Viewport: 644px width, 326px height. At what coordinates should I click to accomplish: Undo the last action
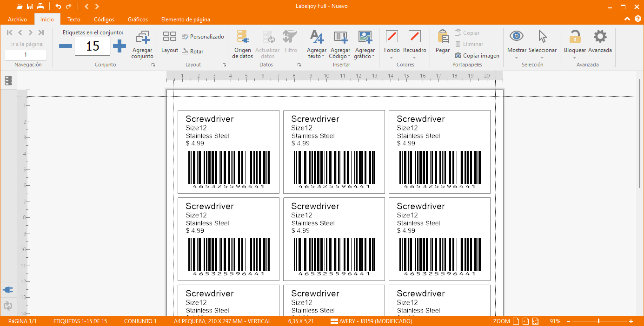[x=58, y=7]
